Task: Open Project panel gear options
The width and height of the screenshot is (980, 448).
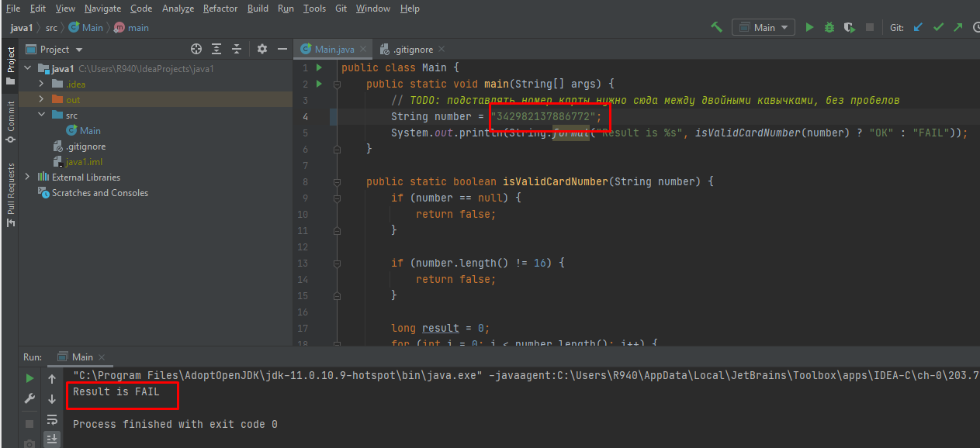Action: tap(262, 49)
